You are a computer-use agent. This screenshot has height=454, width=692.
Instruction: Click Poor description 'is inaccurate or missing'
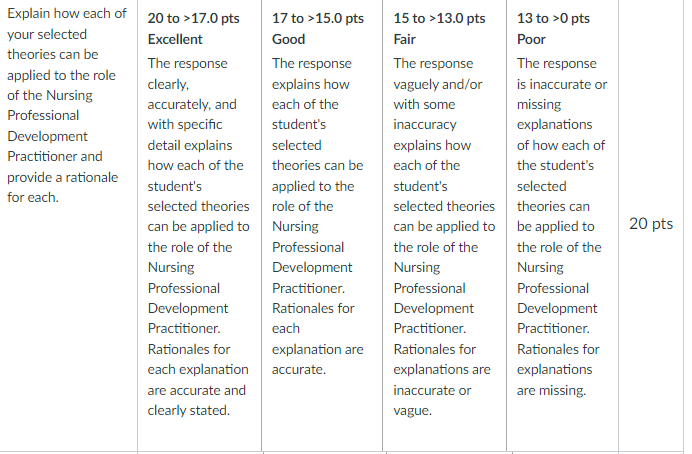(x=562, y=94)
